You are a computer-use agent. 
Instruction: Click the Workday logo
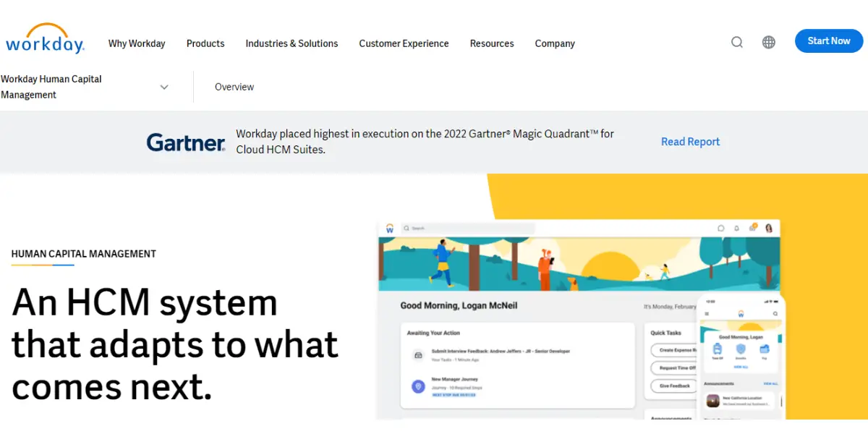tap(45, 38)
